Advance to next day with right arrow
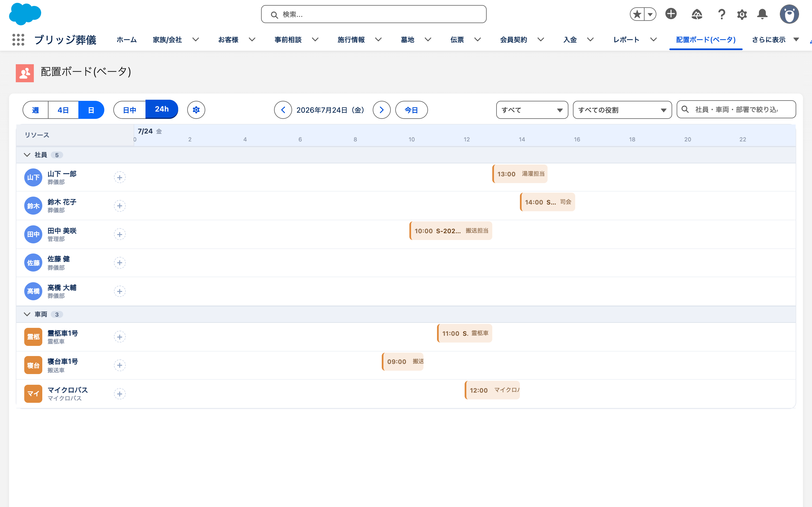Image resolution: width=812 pixels, height=507 pixels. coord(381,110)
